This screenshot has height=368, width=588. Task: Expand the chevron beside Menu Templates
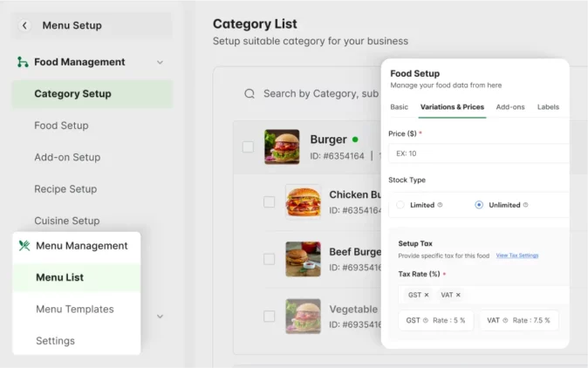coord(160,316)
